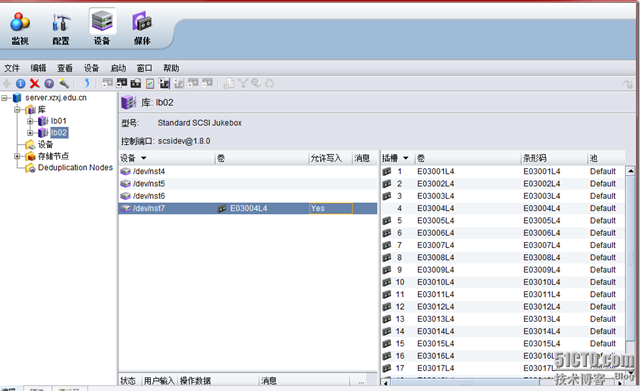
Task: Switch to the 设备 (Devices) view in top bar
Action: (102, 28)
